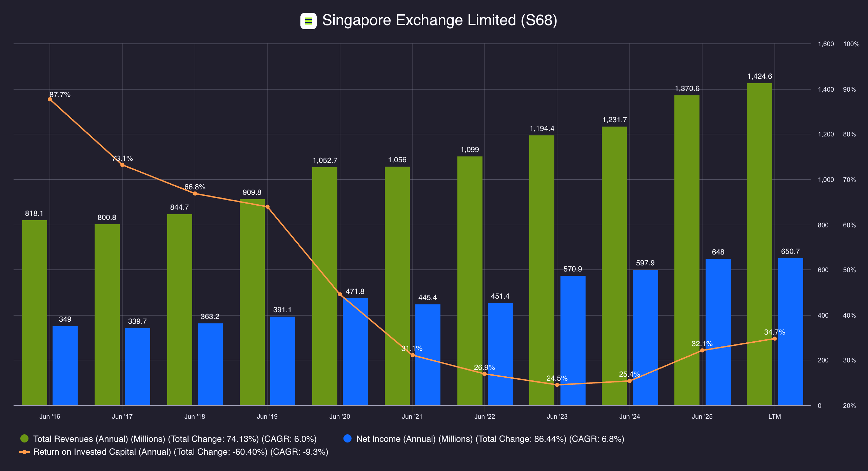Click the Jun '18 revenue bar 844.7
868x471 pixels.
click(x=179, y=309)
